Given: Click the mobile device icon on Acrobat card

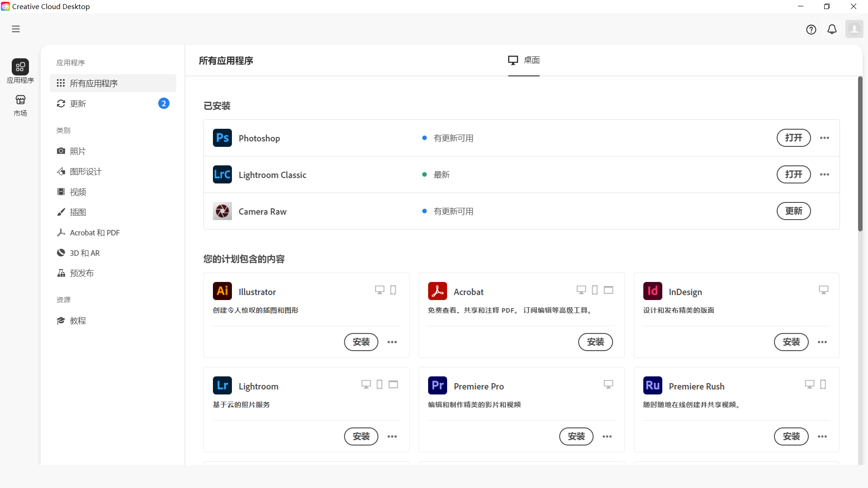Looking at the screenshot, I should point(594,290).
